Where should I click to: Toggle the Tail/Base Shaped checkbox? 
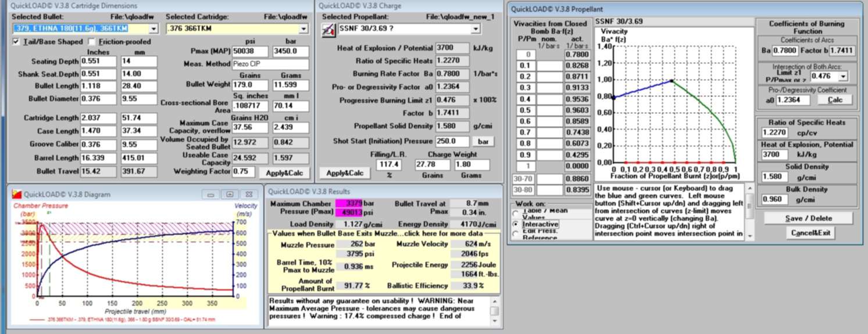click(x=16, y=42)
